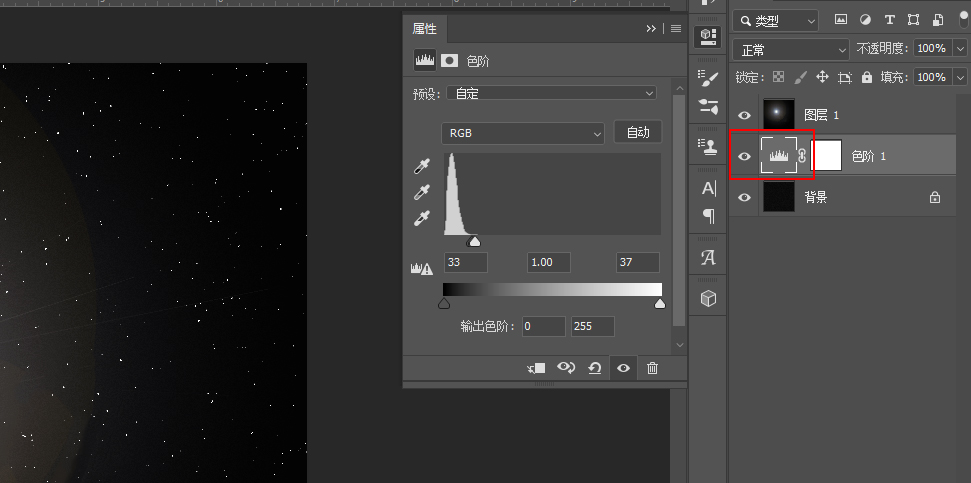Select the Levels adjustment icon in Properties
Viewport: 971px width, 483px height.
click(425, 61)
